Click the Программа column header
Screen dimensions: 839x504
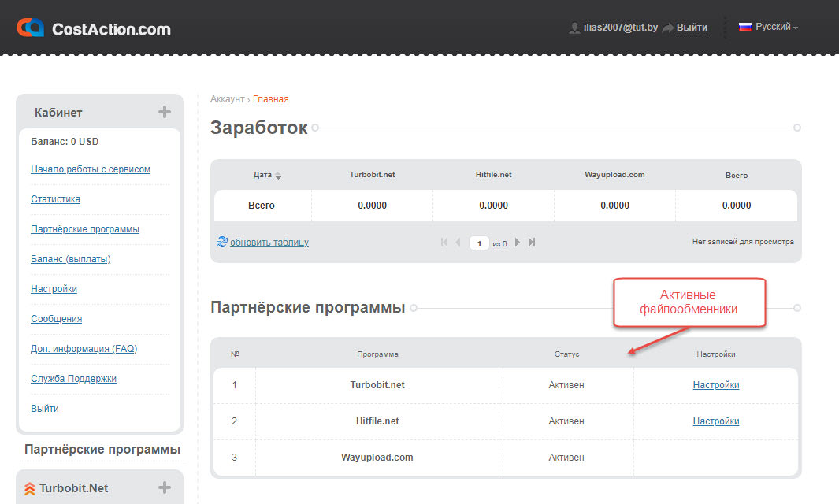click(378, 354)
